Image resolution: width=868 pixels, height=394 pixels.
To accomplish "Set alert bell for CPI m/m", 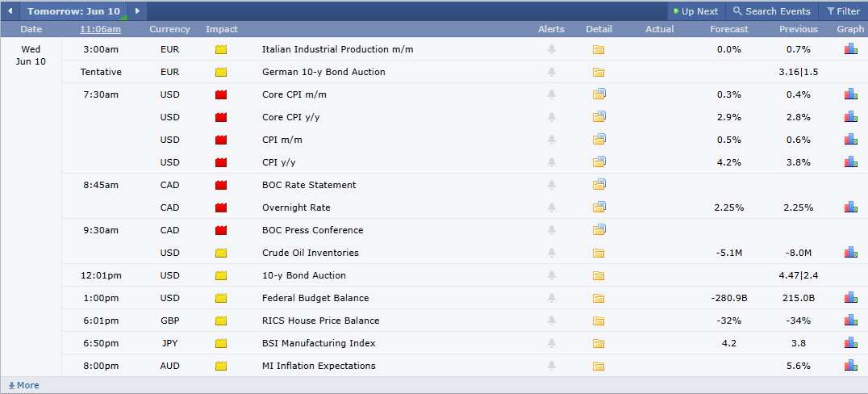I will pos(551,140).
